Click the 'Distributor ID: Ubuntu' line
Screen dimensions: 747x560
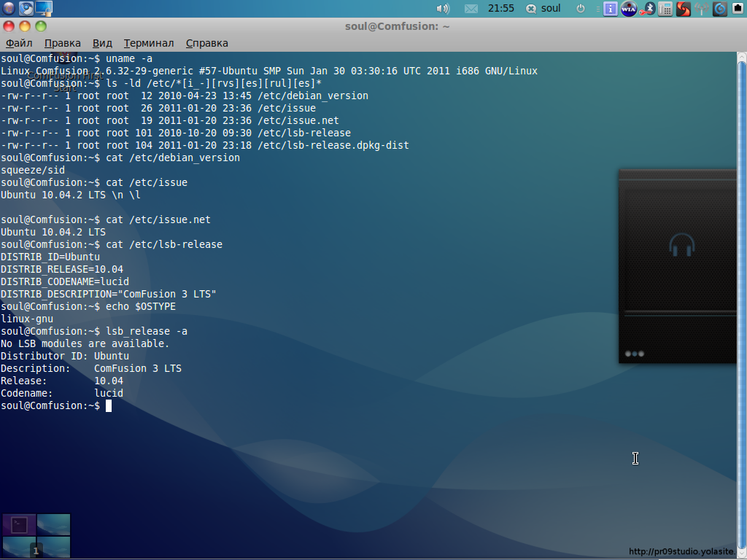pyautogui.click(x=65, y=356)
